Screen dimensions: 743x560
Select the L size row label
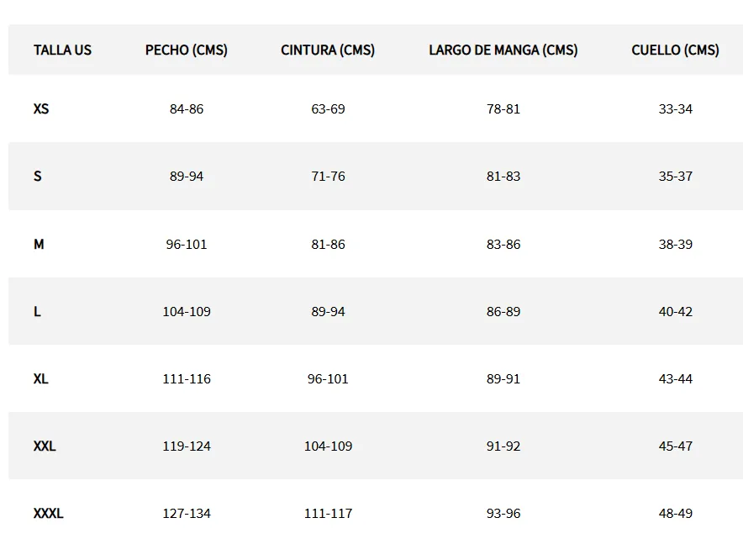[37, 312]
